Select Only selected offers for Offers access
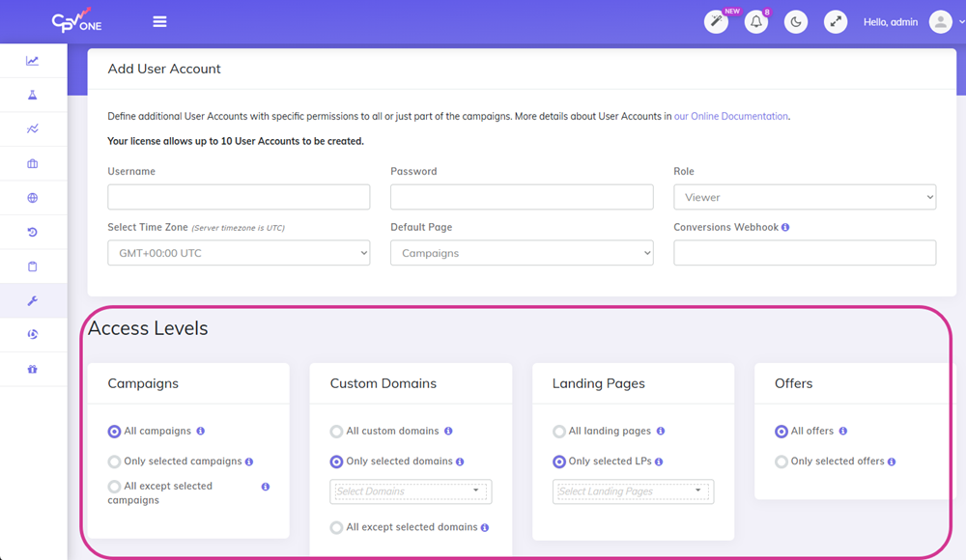 (x=781, y=462)
